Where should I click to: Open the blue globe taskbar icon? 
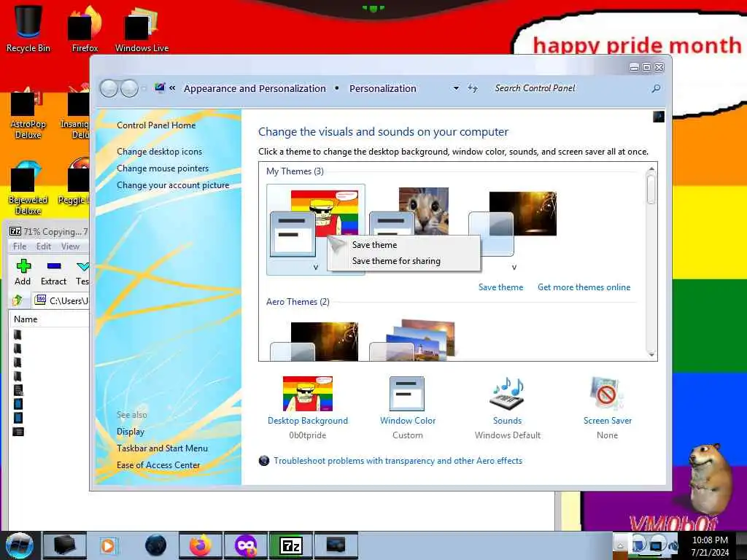(x=156, y=545)
